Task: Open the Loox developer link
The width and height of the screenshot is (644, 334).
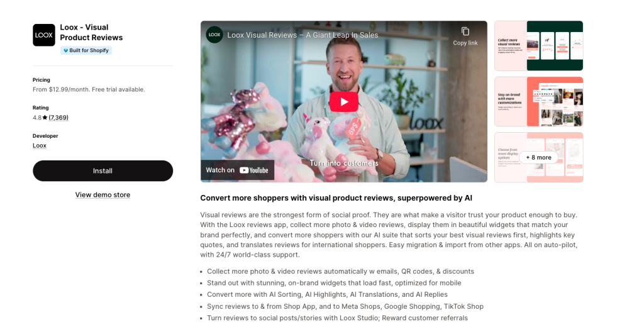Action: [x=40, y=145]
